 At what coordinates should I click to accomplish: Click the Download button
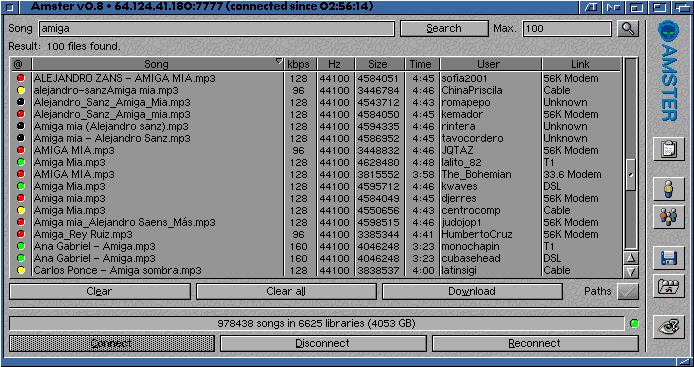click(472, 291)
